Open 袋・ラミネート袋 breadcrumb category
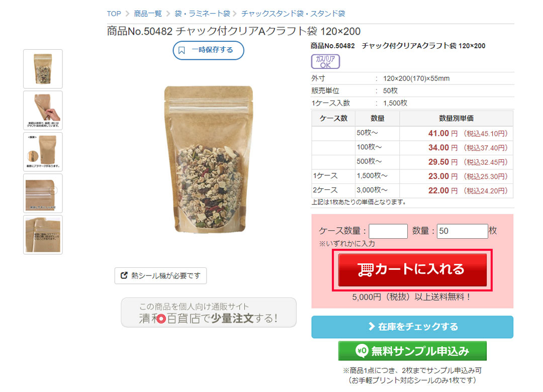This screenshot has height=392, width=543. pos(202,14)
